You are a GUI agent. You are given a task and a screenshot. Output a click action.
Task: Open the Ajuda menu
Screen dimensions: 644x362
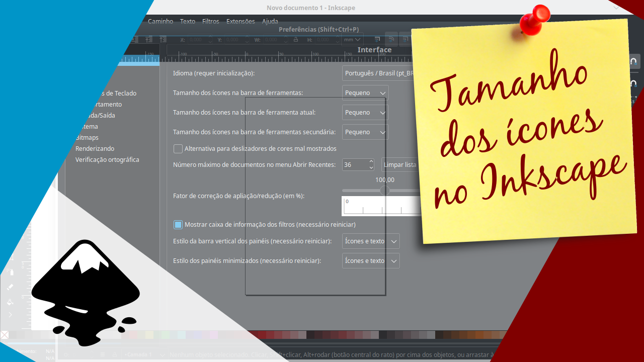tap(270, 22)
